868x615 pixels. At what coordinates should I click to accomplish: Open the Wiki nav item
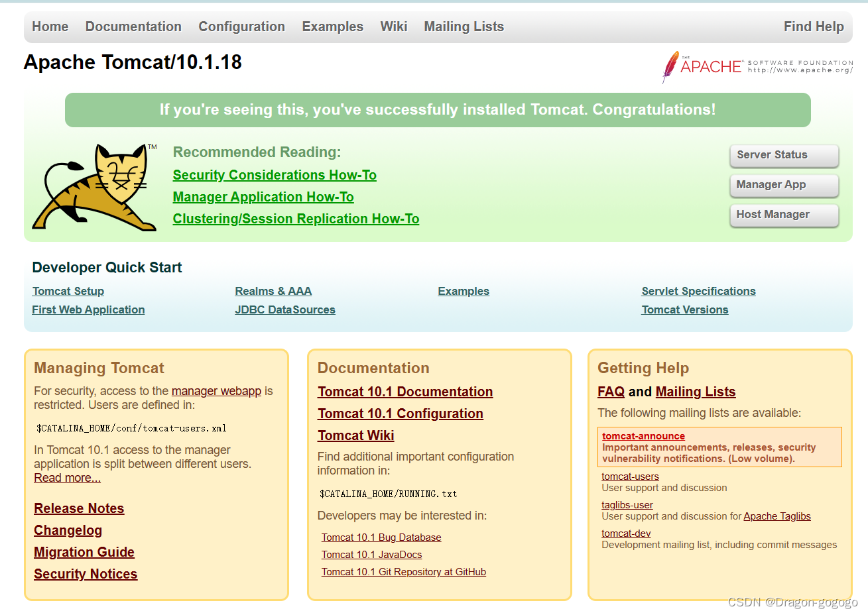click(394, 27)
